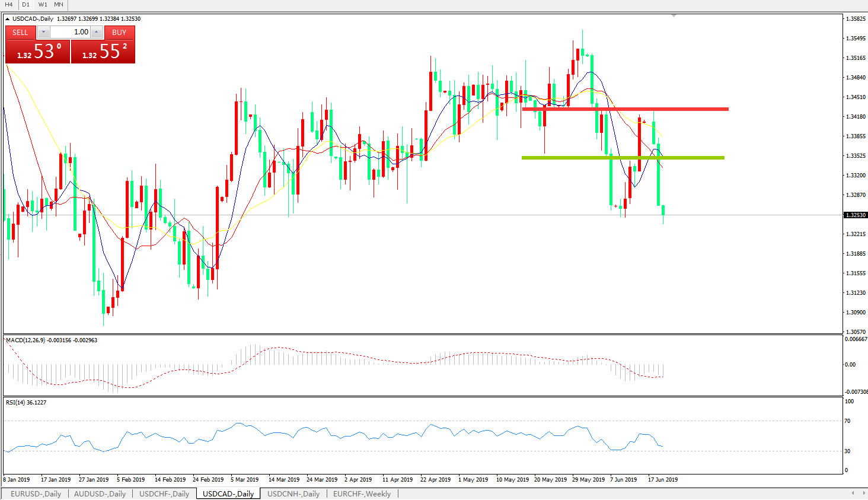Switch to AUDUSD-,Daily chart tab
868x500 pixels.
pos(100,493)
